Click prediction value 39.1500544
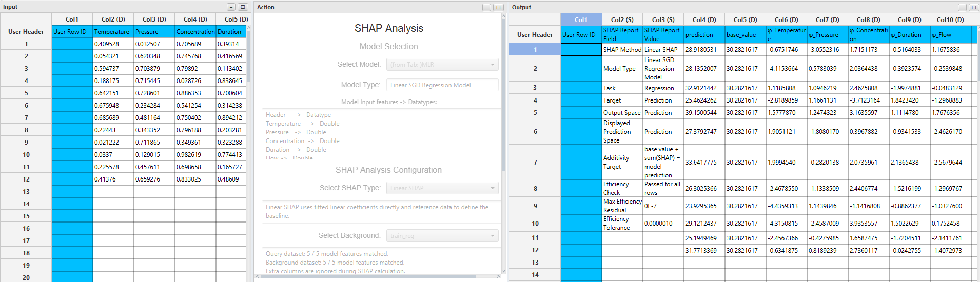 704,113
